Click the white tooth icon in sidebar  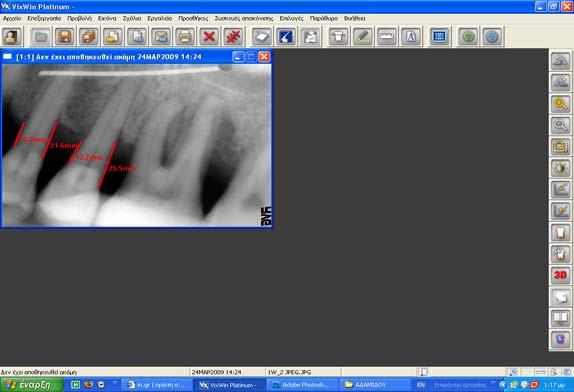pyautogui.click(x=560, y=232)
